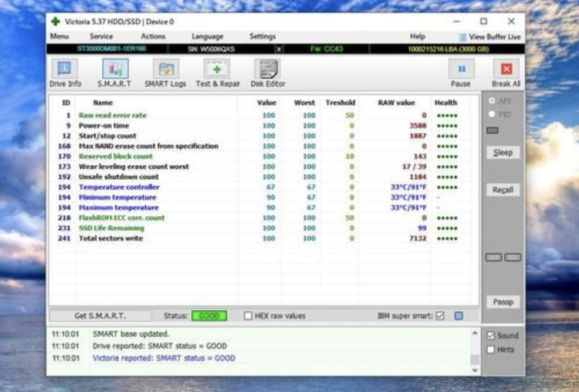Click the raw value 7132

[x=418, y=238]
